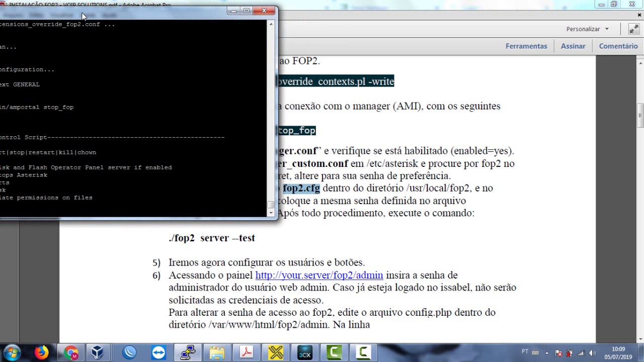The height and width of the screenshot is (362, 644).
Task: Open the 3CX phone taskbar icon
Action: [x=305, y=352]
